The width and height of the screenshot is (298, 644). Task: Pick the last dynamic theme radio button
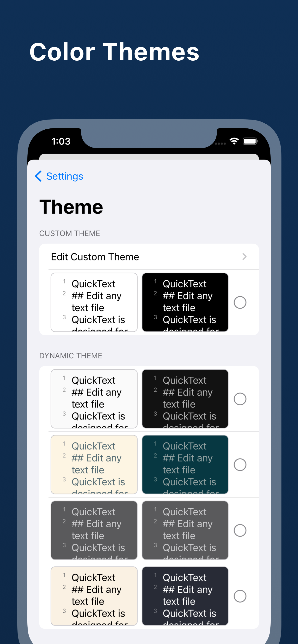tap(240, 596)
